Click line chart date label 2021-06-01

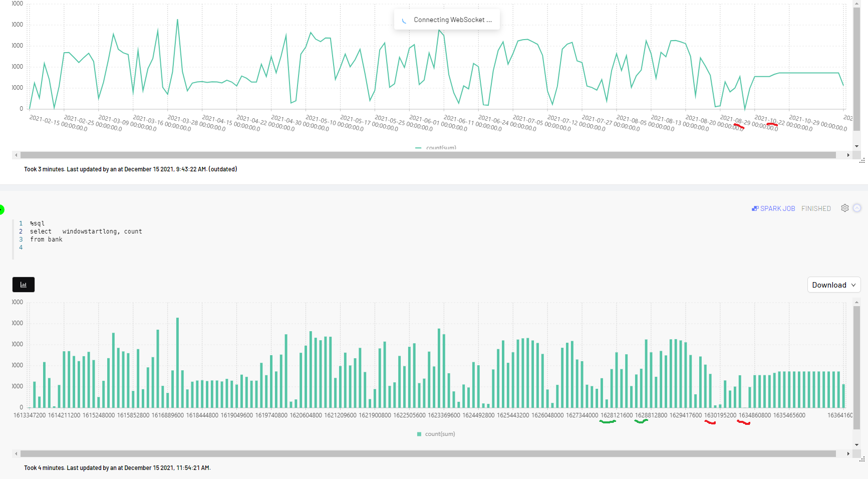pos(438,123)
